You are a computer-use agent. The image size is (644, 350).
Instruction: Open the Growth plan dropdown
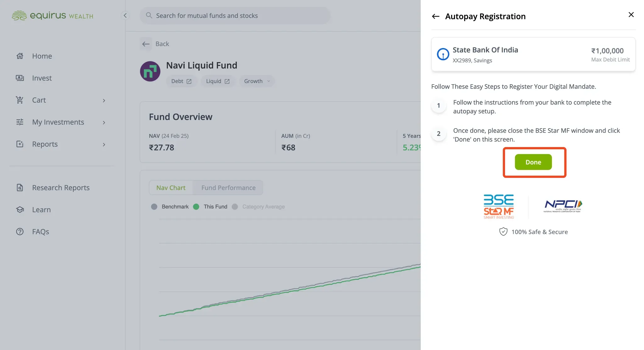pos(257,81)
